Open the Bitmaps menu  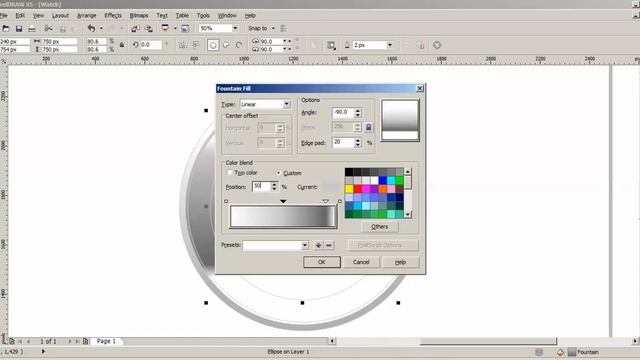(139, 16)
